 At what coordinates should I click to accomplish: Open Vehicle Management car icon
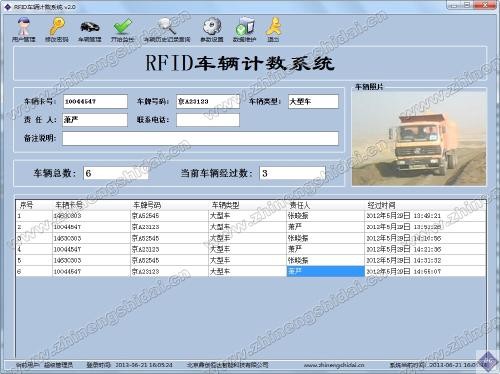tap(90, 29)
